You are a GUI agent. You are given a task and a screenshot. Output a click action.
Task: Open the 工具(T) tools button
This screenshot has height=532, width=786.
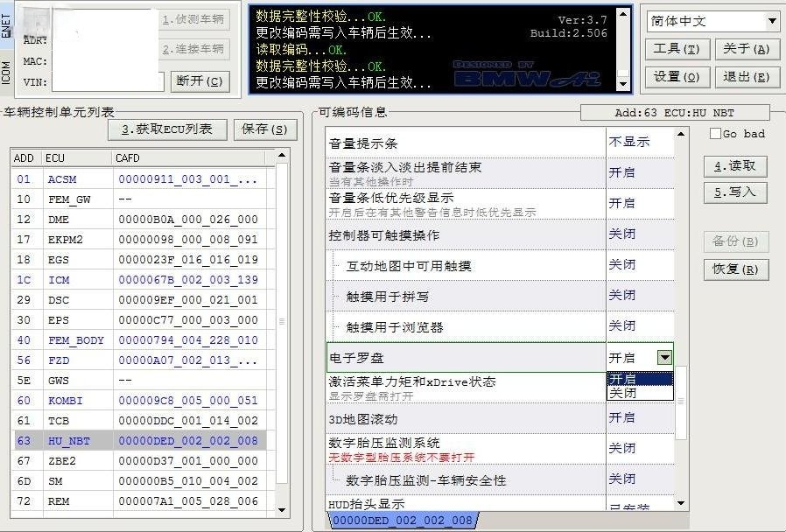pyautogui.click(x=676, y=49)
